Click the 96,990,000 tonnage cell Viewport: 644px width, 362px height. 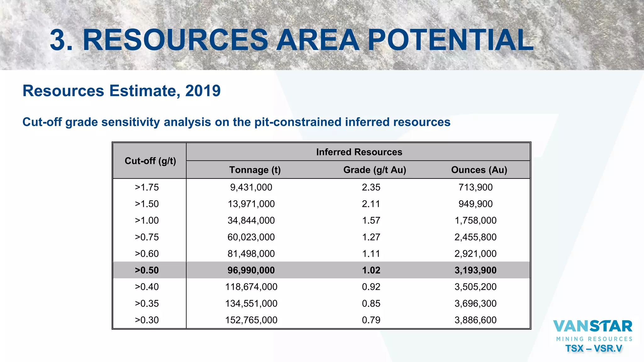coord(251,270)
